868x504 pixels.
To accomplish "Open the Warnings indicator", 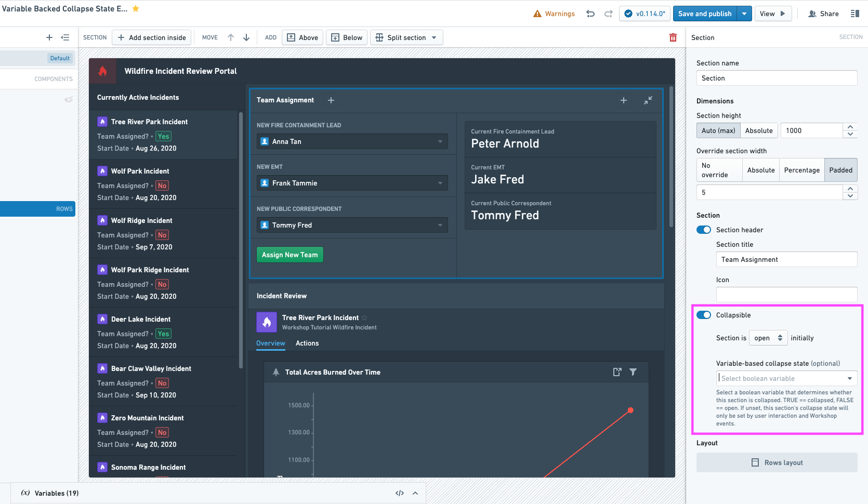I will coord(554,14).
